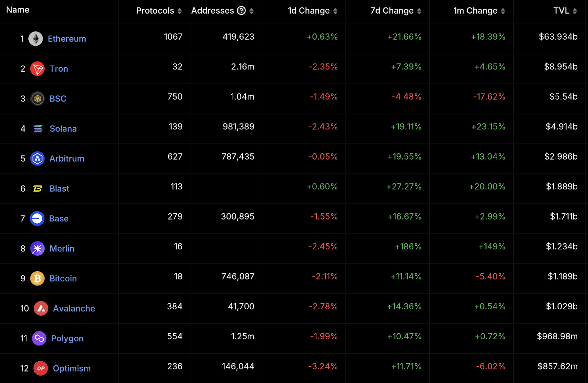Screen dimensions: 588x383
Task: Click the yellow Blast logo icon
Action: (37, 189)
